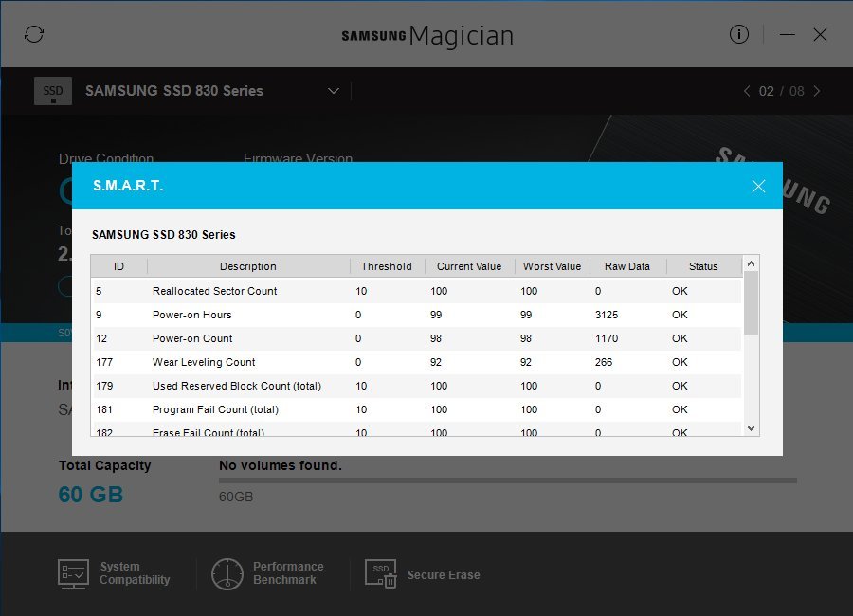The height and width of the screenshot is (616, 853).
Task: Click the volume capacity bar
Action: coord(508,480)
